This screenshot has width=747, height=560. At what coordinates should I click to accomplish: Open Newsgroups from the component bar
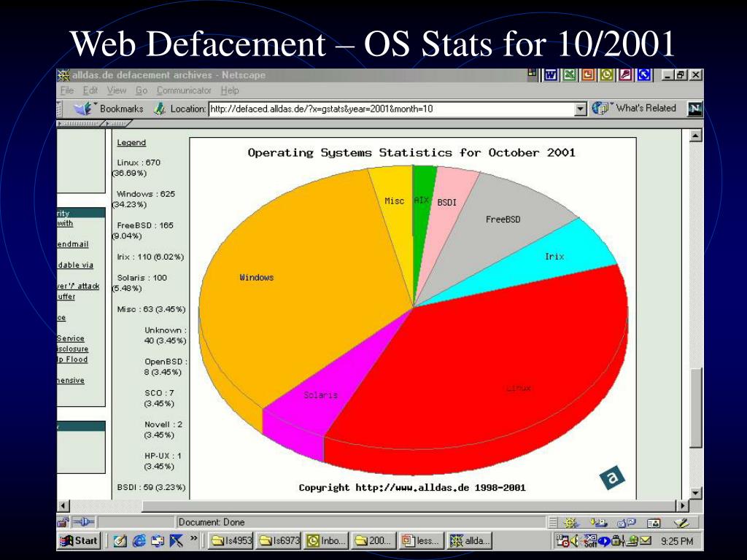click(x=627, y=523)
